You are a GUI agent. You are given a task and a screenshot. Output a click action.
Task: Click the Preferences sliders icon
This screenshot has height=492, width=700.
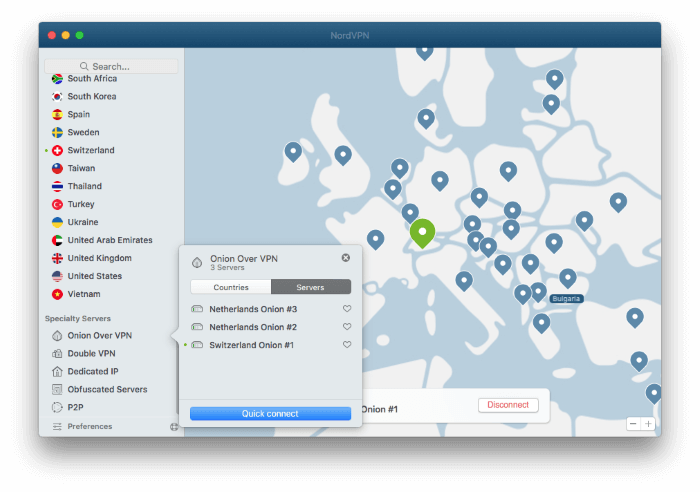pyautogui.click(x=57, y=427)
